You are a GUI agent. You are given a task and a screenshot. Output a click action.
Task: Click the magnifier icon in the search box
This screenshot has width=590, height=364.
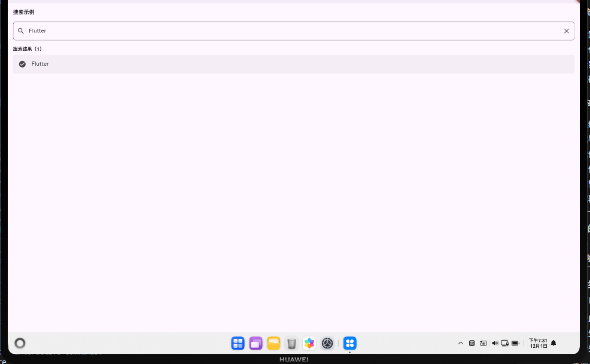click(x=21, y=31)
